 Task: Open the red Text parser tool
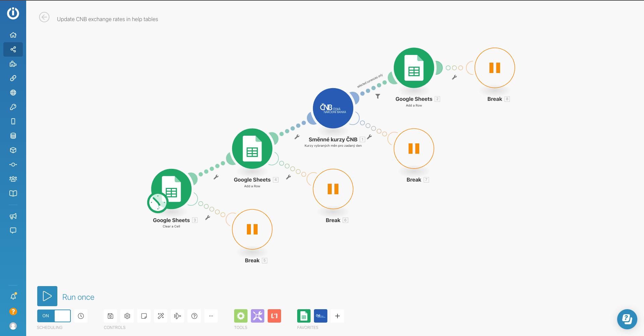(x=274, y=316)
